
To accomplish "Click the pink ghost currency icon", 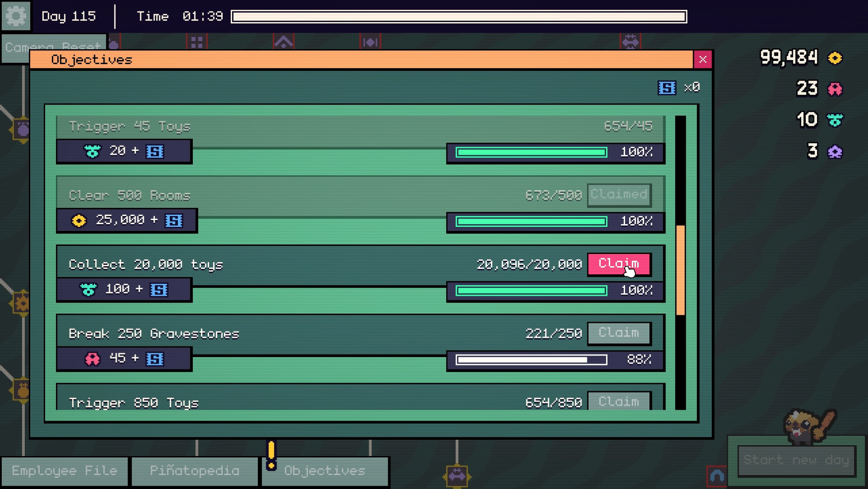I will pos(835,89).
